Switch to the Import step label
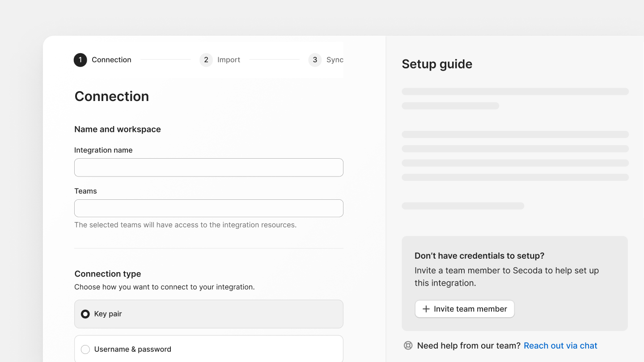Image resolution: width=644 pixels, height=362 pixels. click(229, 60)
